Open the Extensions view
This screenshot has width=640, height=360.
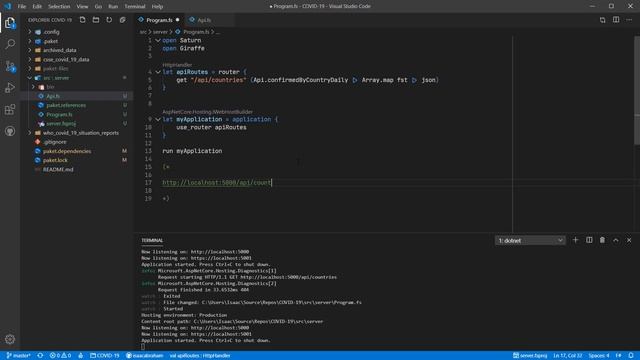click(10, 109)
